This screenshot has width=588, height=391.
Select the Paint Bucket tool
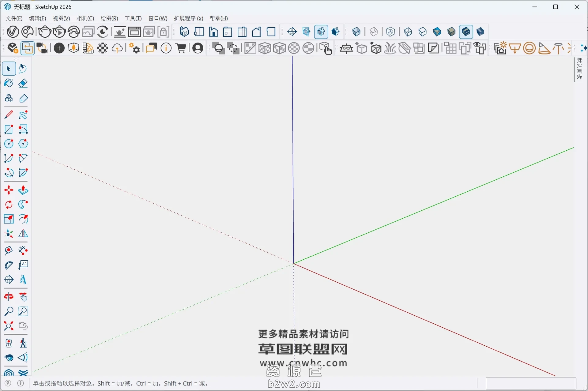click(x=9, y=83)
